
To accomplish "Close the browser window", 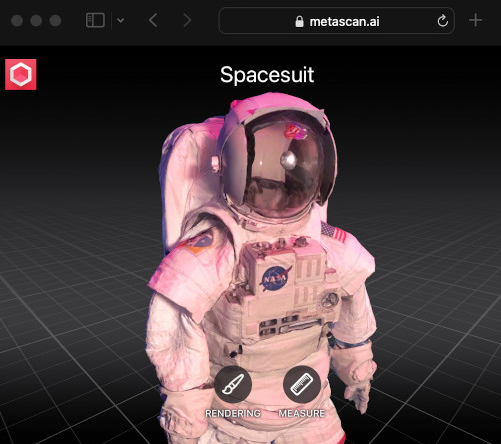I will coord(17,21).
